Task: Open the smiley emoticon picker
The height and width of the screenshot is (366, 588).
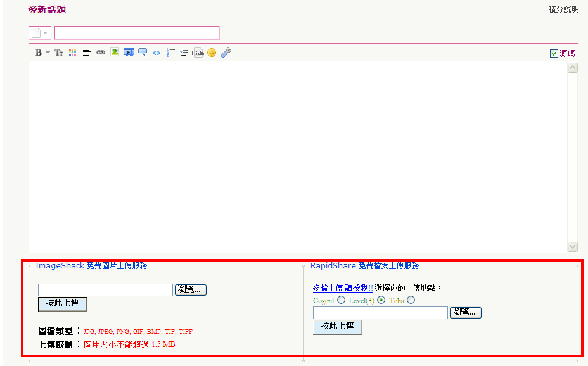Action: coord(212,53)
